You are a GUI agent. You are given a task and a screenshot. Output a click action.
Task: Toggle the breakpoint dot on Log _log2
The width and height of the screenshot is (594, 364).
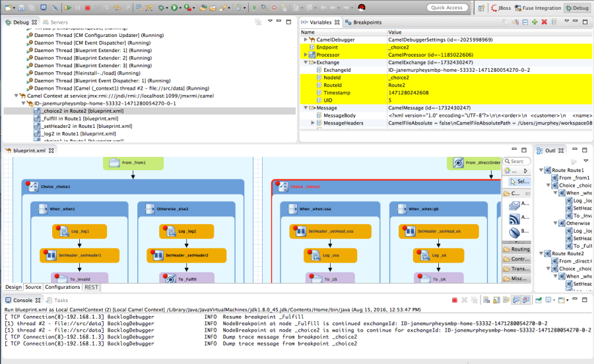165,228
